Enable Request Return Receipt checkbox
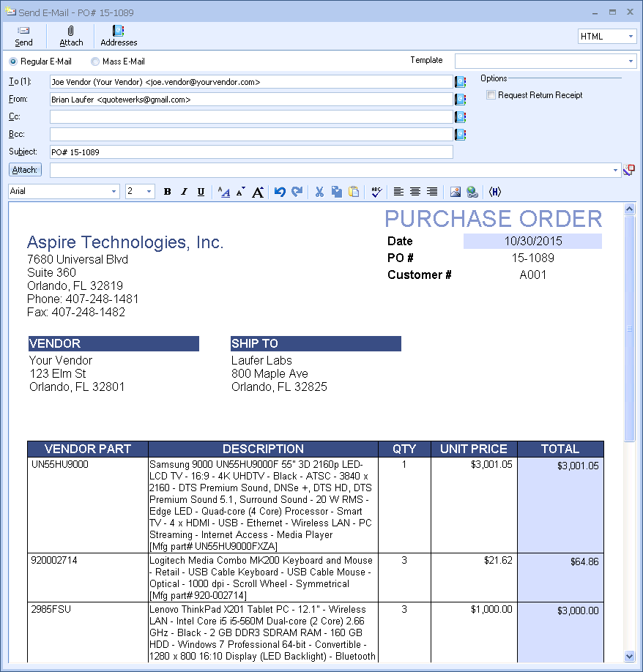 (491, 95)
